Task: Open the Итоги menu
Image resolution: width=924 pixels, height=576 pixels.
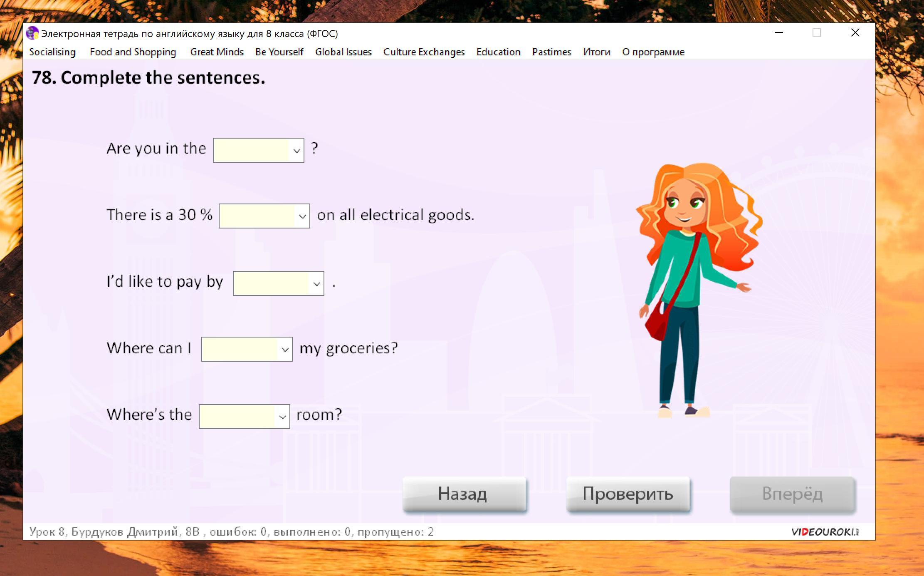Action: pos(596,52)
